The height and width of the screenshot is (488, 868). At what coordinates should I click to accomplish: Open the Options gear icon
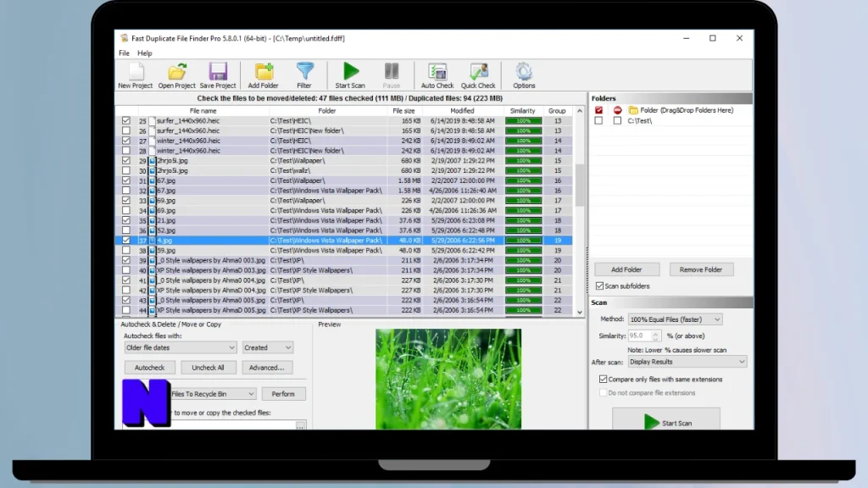(x=524, y=72)
